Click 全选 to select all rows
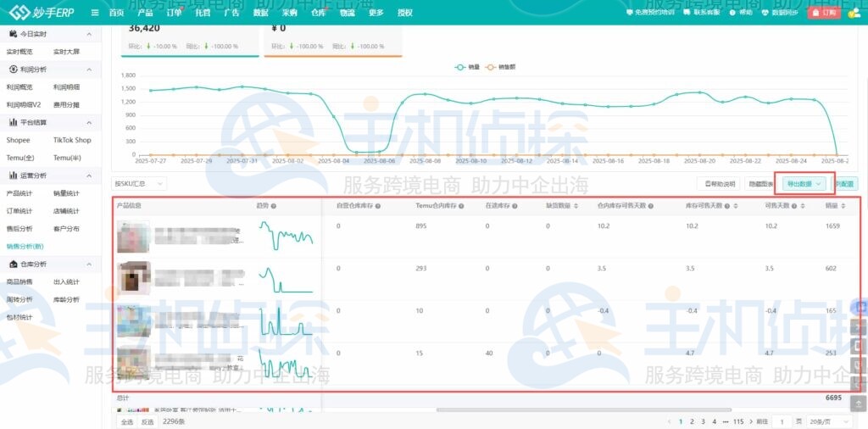 [x=126, y=421]
